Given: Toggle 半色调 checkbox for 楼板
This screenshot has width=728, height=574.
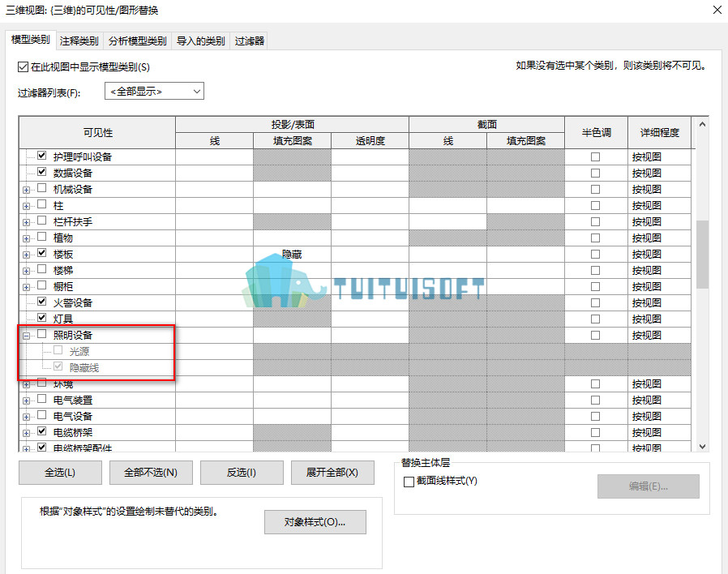Looking at the screenshot, I should point(595,254).
